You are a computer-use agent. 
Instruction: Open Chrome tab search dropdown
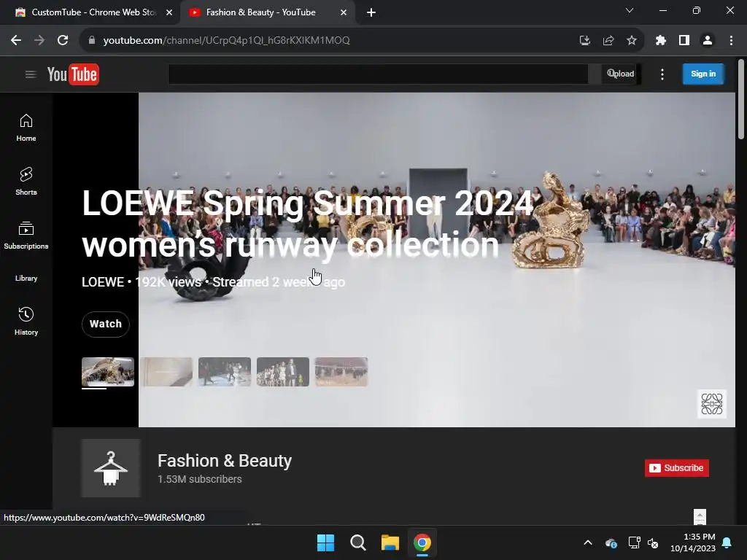(630, 10)
